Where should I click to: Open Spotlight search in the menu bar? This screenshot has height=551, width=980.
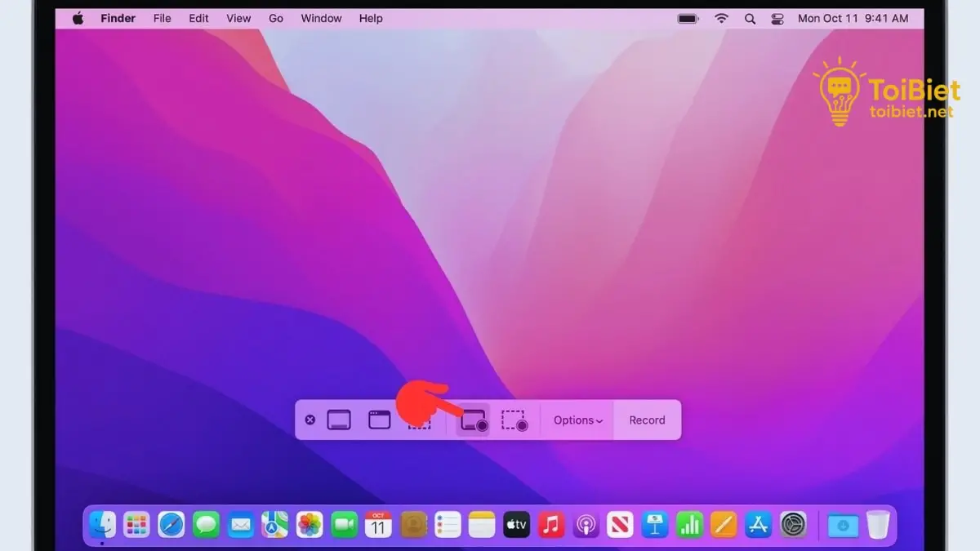click(750, 18)
